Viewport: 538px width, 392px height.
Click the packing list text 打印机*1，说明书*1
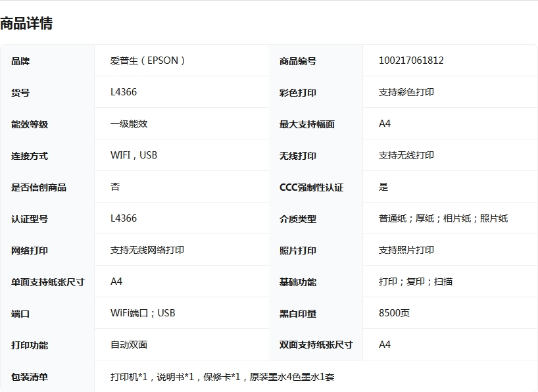[x=152, y=378]
